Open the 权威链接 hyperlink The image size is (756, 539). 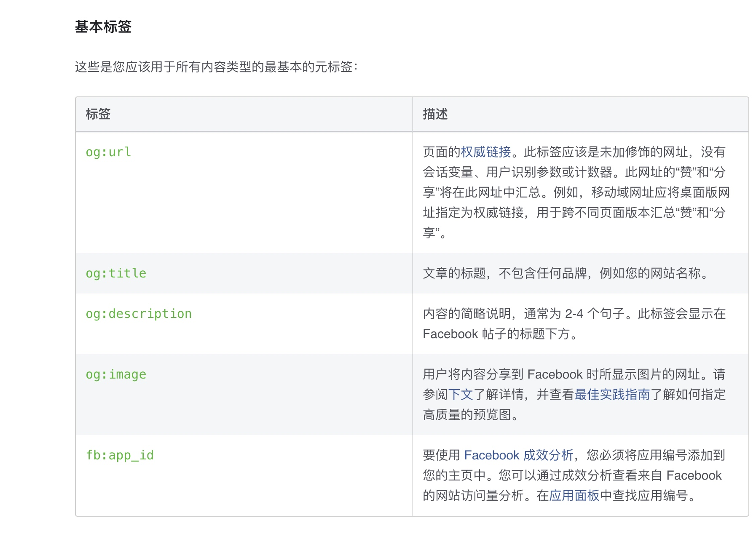(486, 152)
